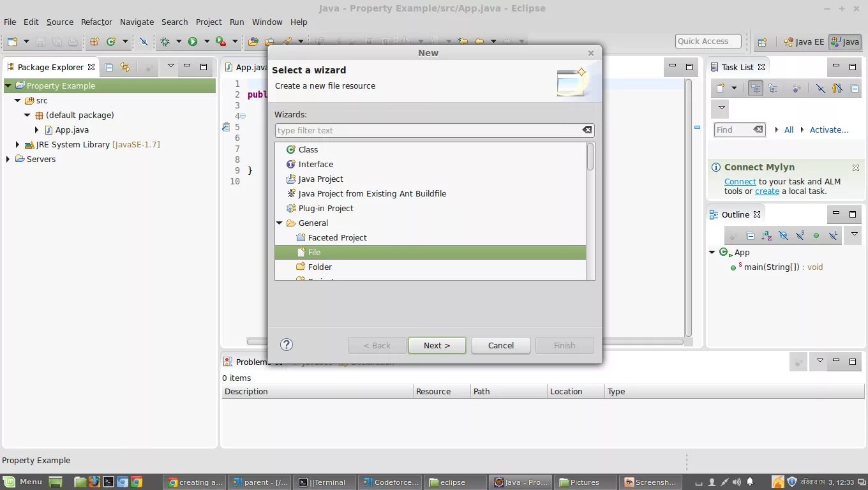Collapse All in Task List toolbar
This screenshot has height=490, width=868.
click(x=855, y=89)
